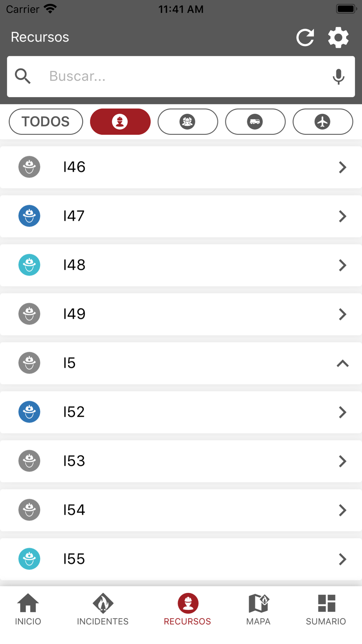Viewport: 362px width, 644px height.
Task: Collapse the I5 row chevron
Action: (x=342, y=363)
